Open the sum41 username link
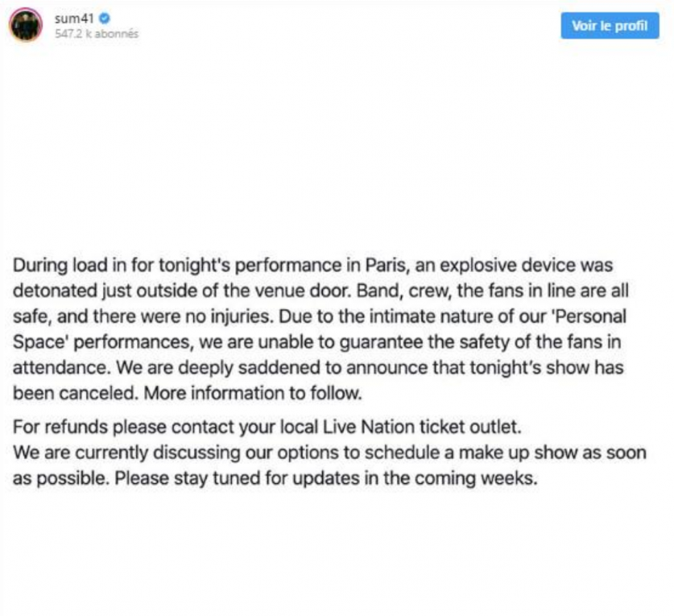 (70, 18)
